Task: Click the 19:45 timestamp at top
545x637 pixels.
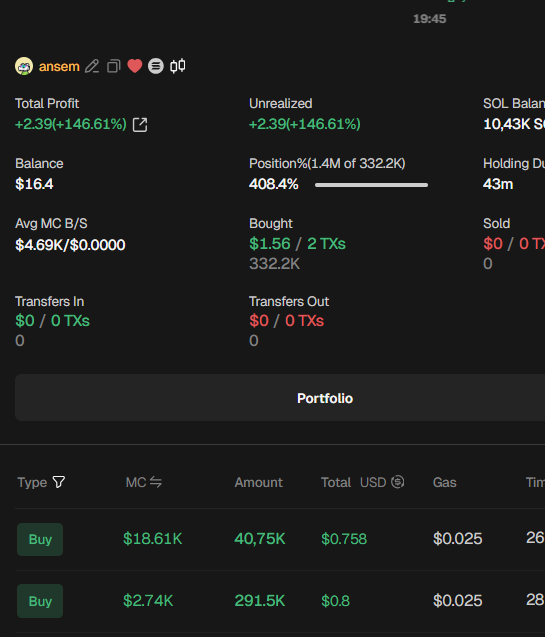Action: click(x=430, y=19)
